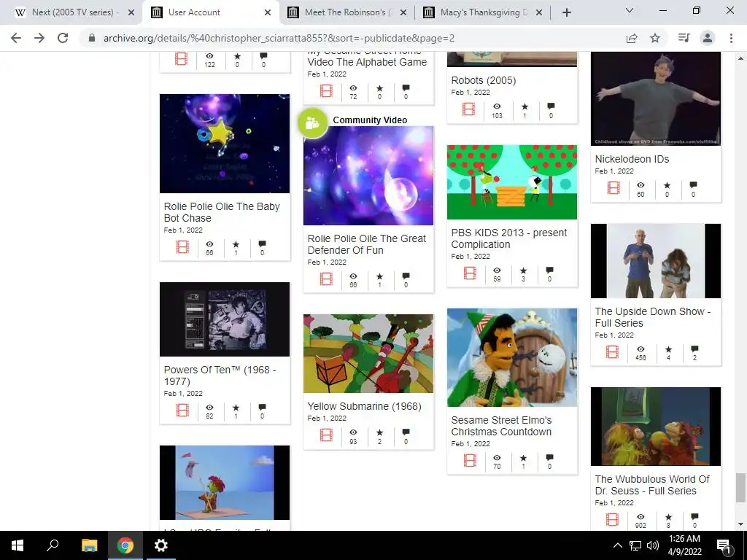The height and width of the screenshot is (560, 747).
Task: Open Nickelodeon IDs title link
Action: pos(632,159)
